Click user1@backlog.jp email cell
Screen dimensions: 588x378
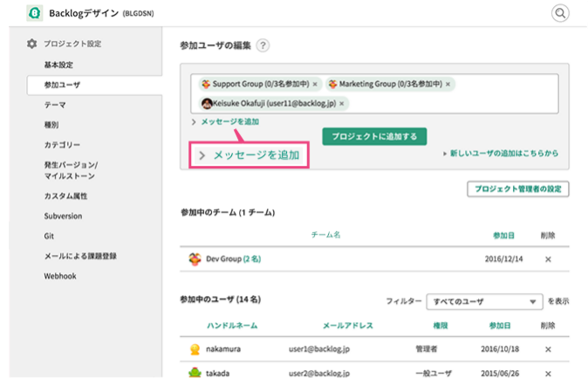319,349
